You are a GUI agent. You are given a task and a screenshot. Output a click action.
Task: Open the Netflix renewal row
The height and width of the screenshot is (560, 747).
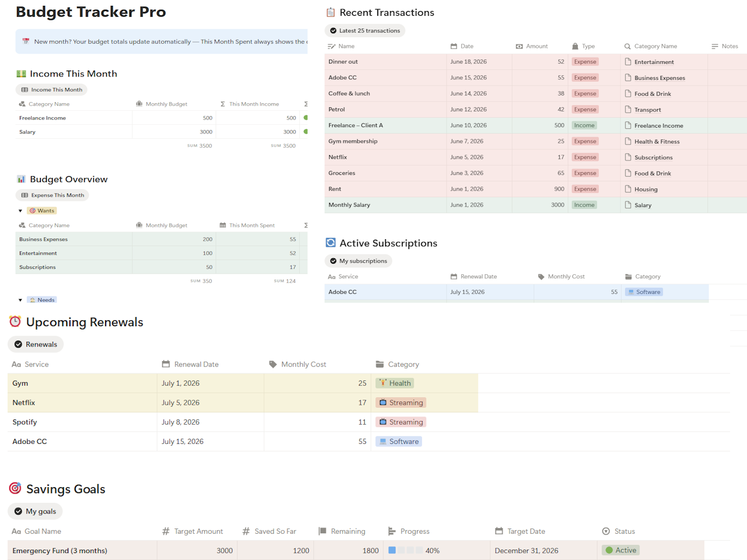tap(243, 402)
